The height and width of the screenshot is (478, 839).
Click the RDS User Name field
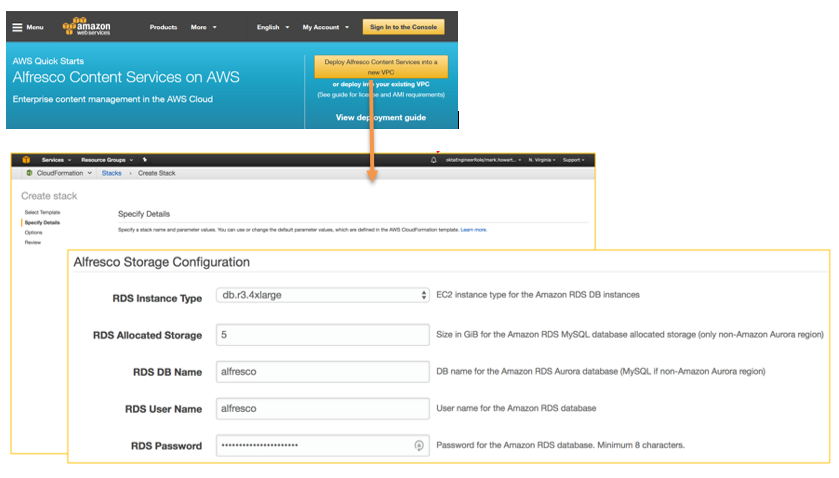point(323,408)
